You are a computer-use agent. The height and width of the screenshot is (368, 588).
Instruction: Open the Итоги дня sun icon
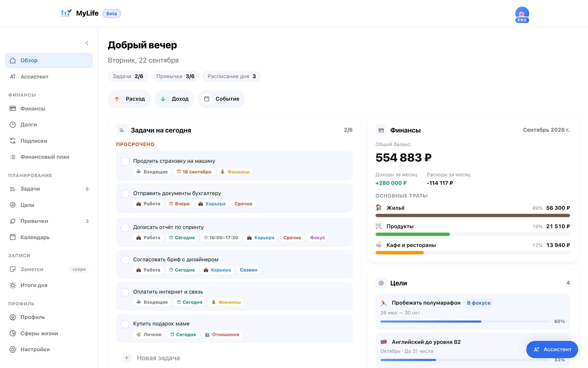point(13,285)
